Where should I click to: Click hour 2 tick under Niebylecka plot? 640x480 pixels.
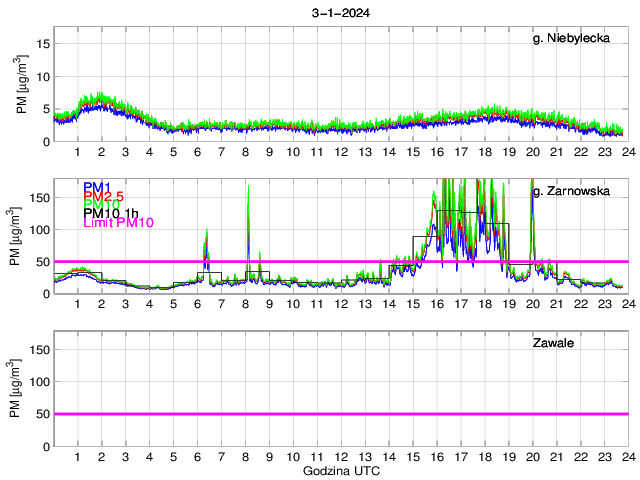pyautogui.click(x=101, y=152)
